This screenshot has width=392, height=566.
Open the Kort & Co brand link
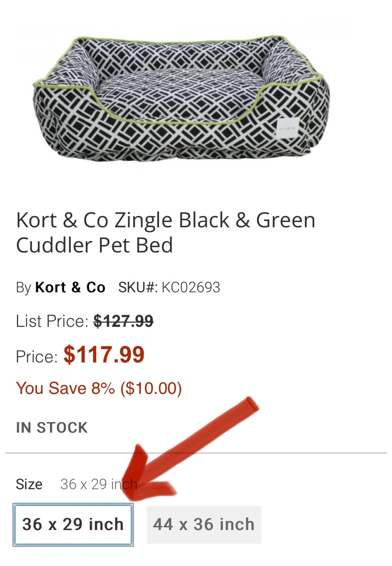pyautogui.click(x=70, y=287)
